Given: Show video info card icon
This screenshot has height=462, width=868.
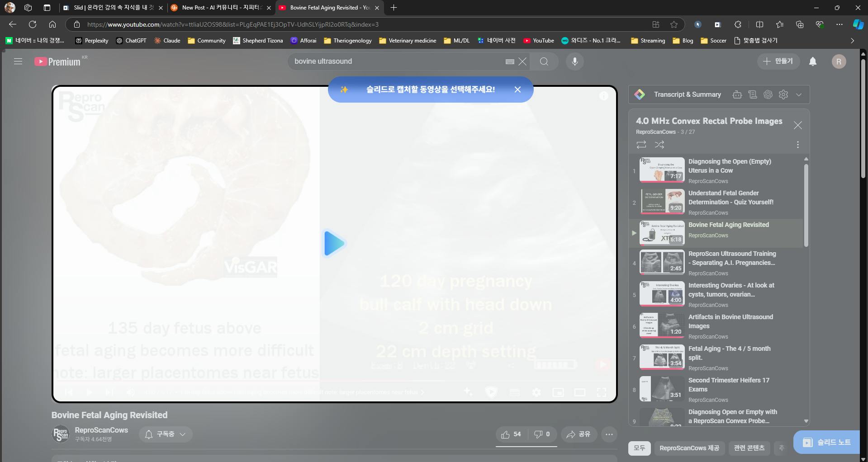Looking at the screenshot, I should (604, 96).
